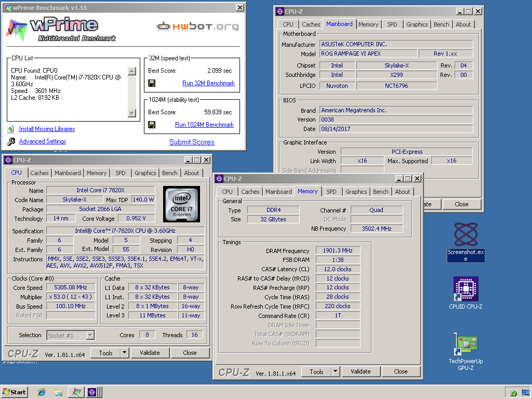Click the NB Frequency value 3502.4 MHz
This screenshot has width=532, height=399.
point(377,229)
